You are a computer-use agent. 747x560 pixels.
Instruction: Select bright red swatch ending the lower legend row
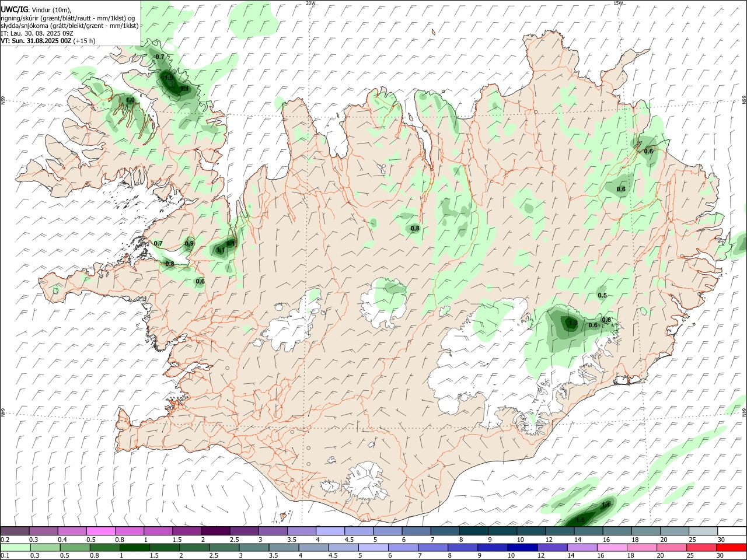(x=732, y=547)
